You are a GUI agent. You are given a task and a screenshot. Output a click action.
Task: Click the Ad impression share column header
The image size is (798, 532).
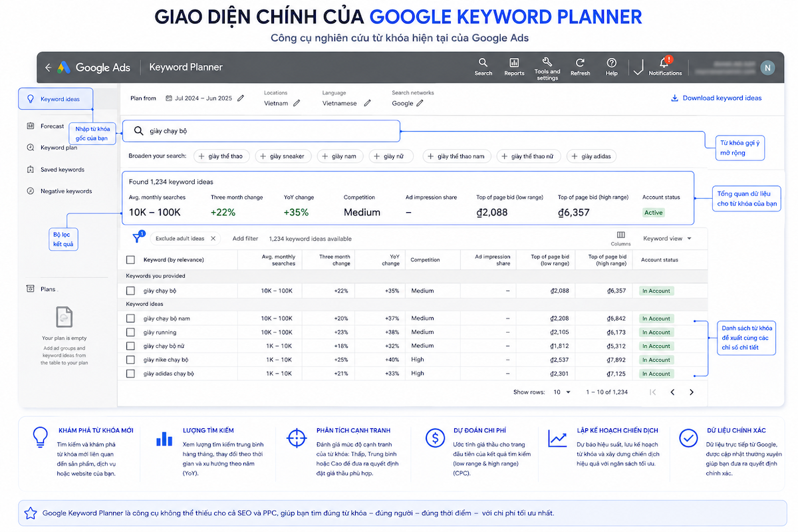pos(493,260)
